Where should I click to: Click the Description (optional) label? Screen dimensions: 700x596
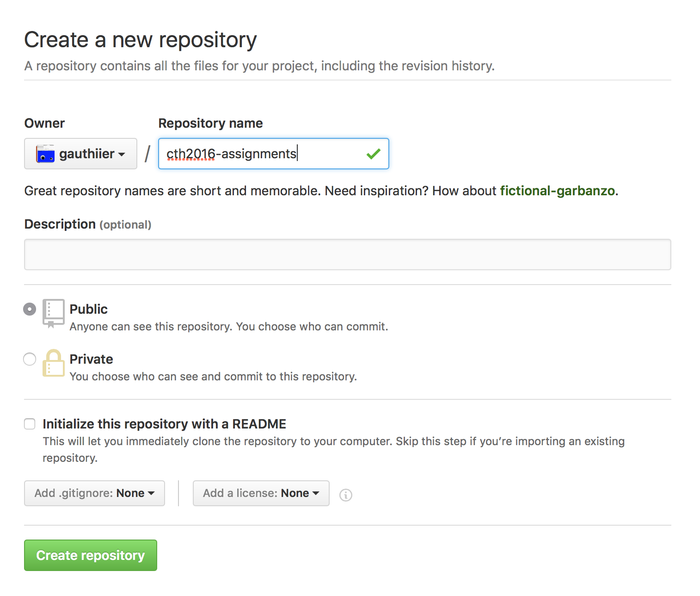(87, 224)
